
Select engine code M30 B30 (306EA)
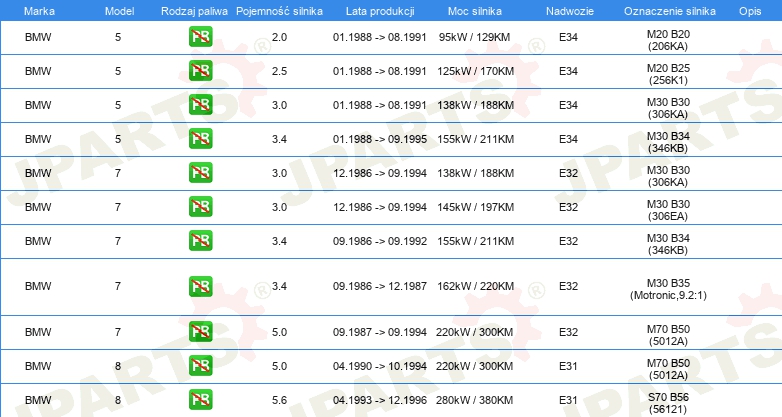click(668, 210)
